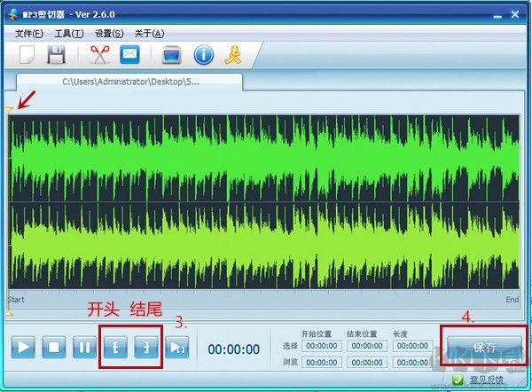Click the yellow running figure icon

point(233,55)
